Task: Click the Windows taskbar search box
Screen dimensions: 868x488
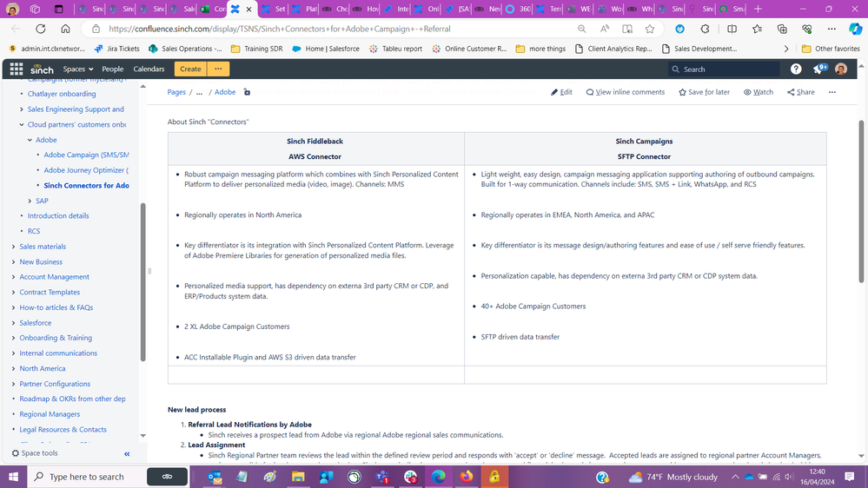Action: pos(86,477)
